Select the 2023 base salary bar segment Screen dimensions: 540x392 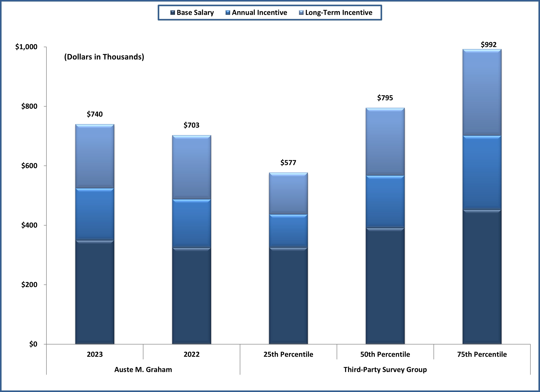tap(95, 292)
